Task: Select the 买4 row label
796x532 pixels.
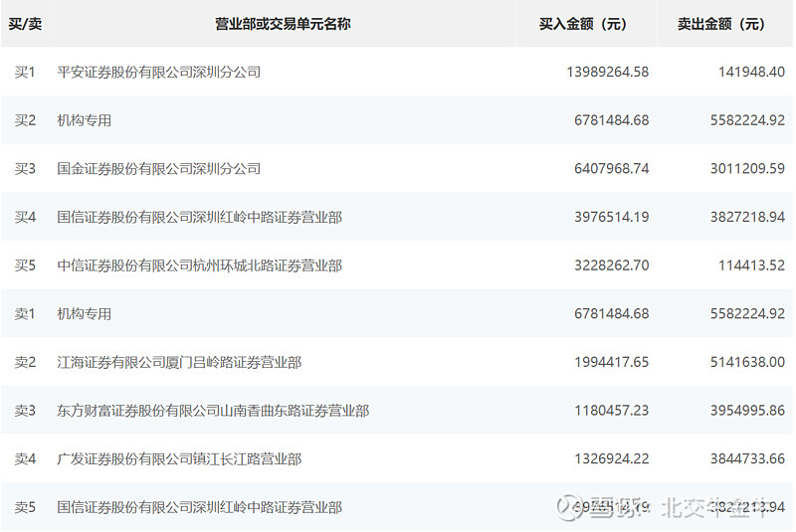Action: click(25, 217)
